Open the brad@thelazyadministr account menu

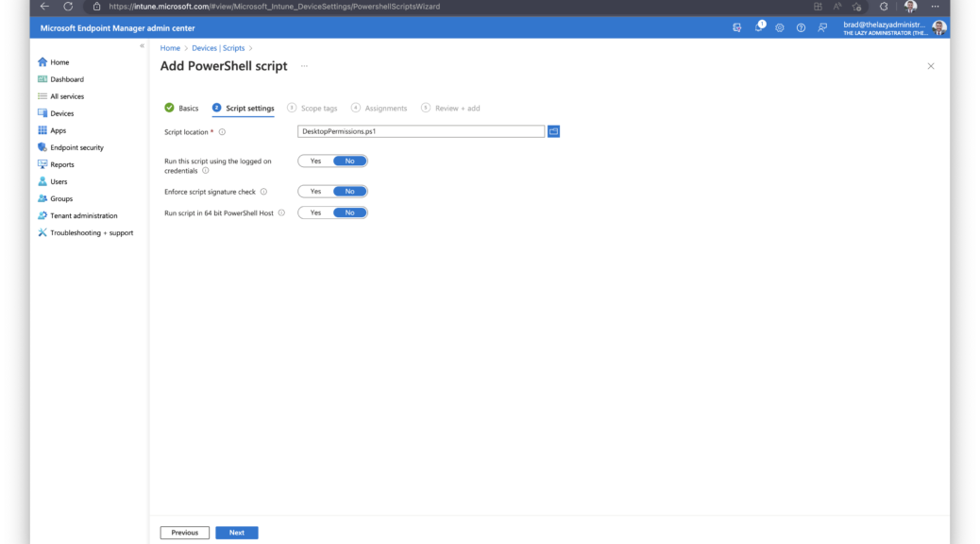[x=894, y=27]
